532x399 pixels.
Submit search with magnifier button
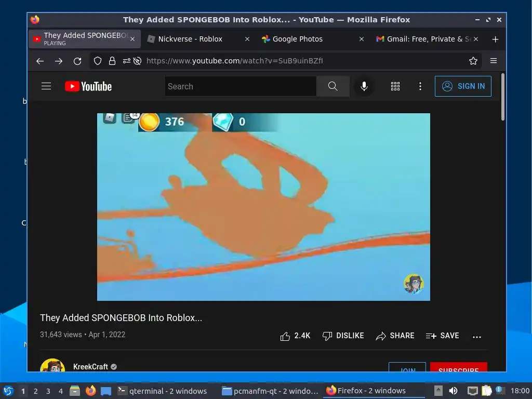point(333,86)
